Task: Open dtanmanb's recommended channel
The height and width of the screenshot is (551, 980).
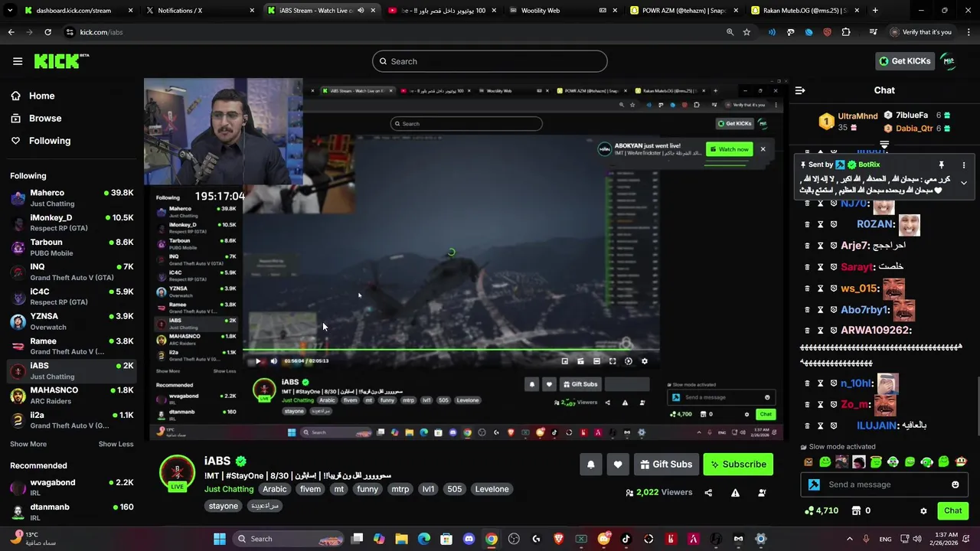Action: click(72, 511)
